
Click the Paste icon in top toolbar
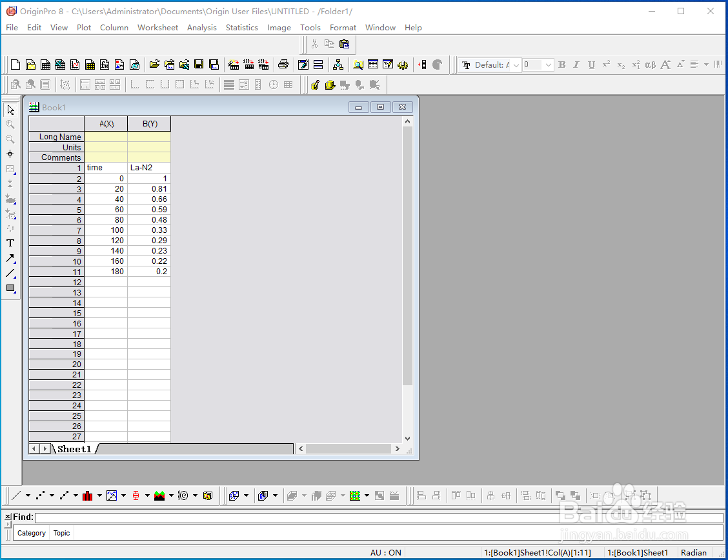(x=345, y=44)
